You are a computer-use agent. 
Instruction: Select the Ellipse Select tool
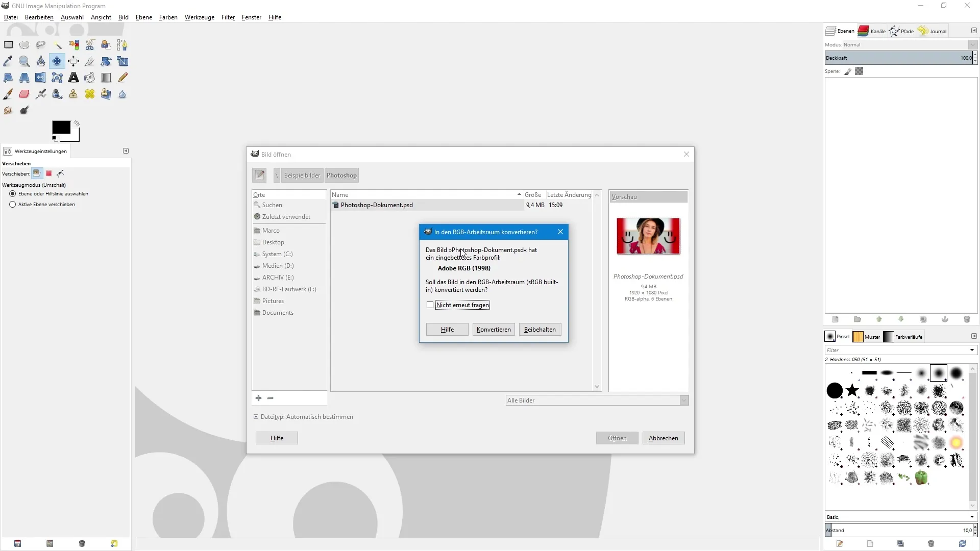click(x=24, y=45)
